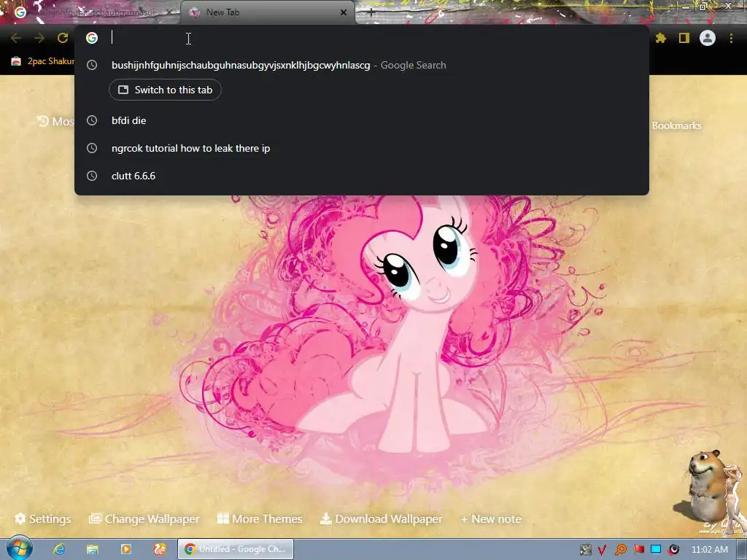Click the 2pac Shakur bookmark favicon
747x560 pixels.
(x=16, y=61)
